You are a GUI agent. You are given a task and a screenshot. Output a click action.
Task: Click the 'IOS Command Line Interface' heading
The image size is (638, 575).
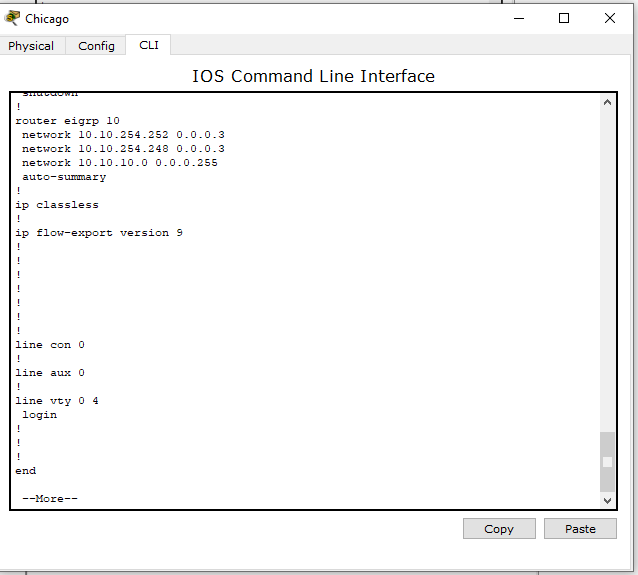click(x=313, y=76)
